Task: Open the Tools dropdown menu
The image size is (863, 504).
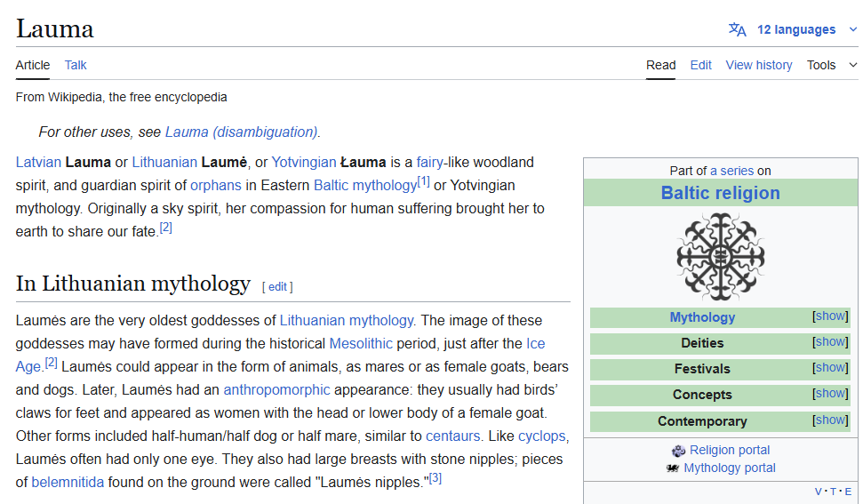Action: click(832, 65)
